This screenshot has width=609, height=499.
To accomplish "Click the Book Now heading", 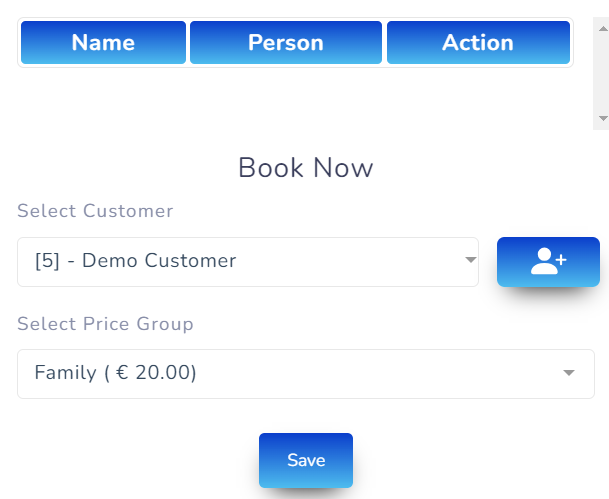I will click(305, 168).
